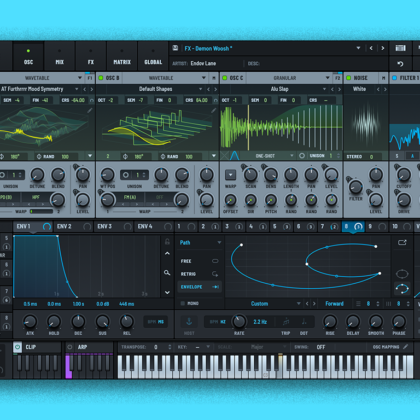420x420 pixels.
Task: Open OSC B Wavetable type dropdown
Action: click(x=204, y=78)
